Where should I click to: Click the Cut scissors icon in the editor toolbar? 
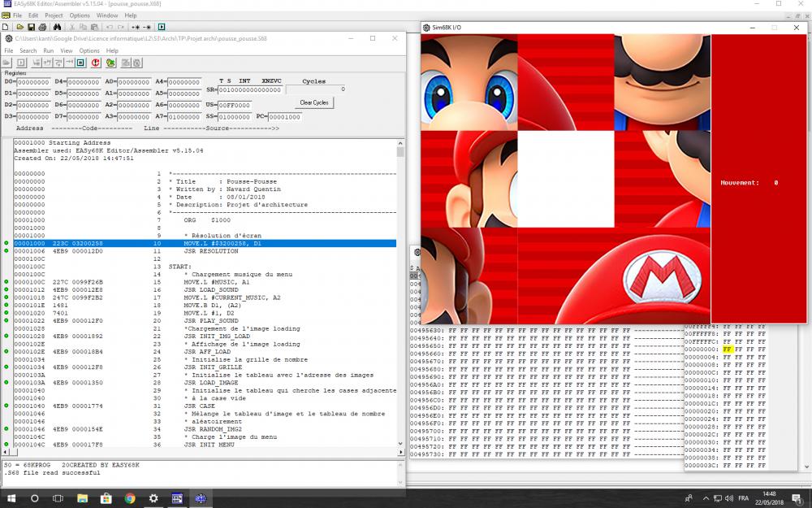72,27
